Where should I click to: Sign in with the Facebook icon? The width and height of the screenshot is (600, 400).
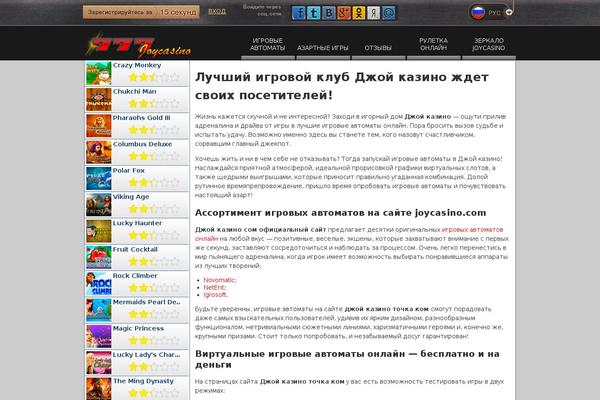[x=298, y=13]
